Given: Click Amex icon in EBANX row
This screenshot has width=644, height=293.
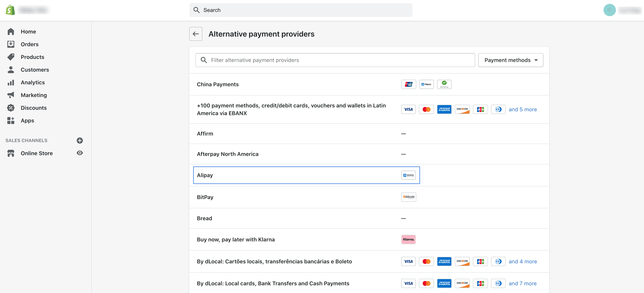Looking at the screenshot, I should pos(444,109).
